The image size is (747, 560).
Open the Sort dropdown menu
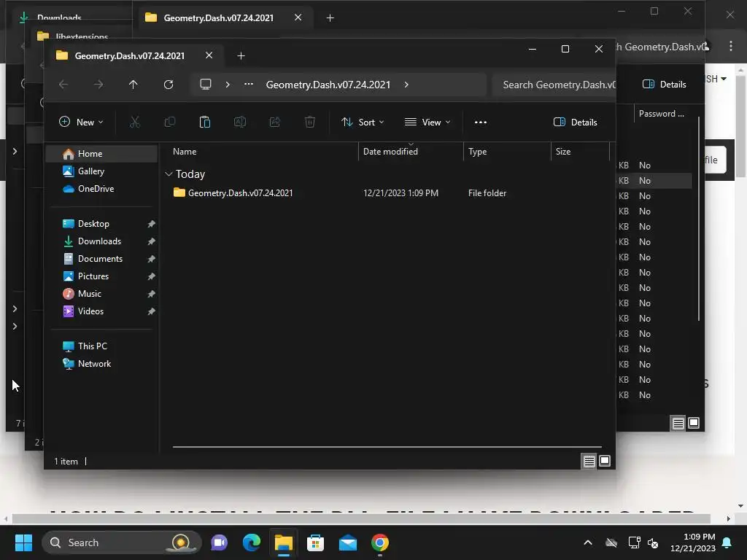point(363,122)
